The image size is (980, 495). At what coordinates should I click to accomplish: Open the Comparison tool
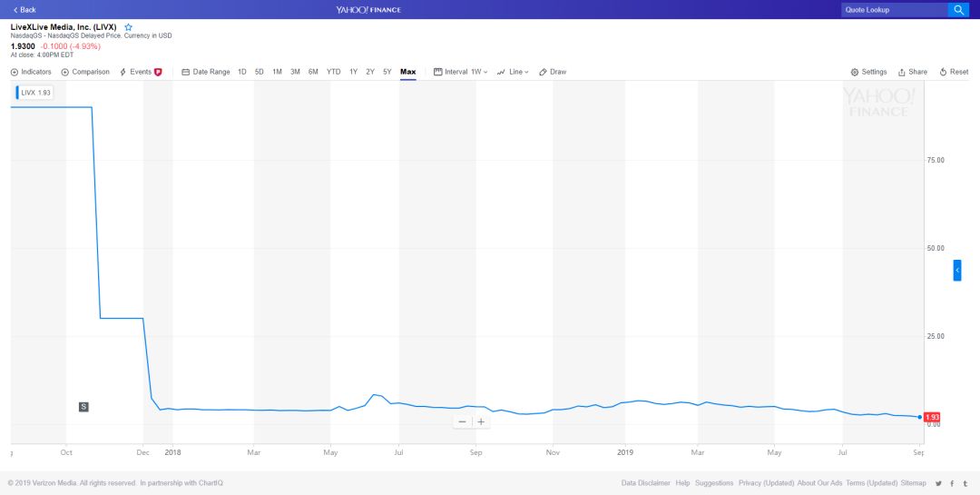pos(85,72)
